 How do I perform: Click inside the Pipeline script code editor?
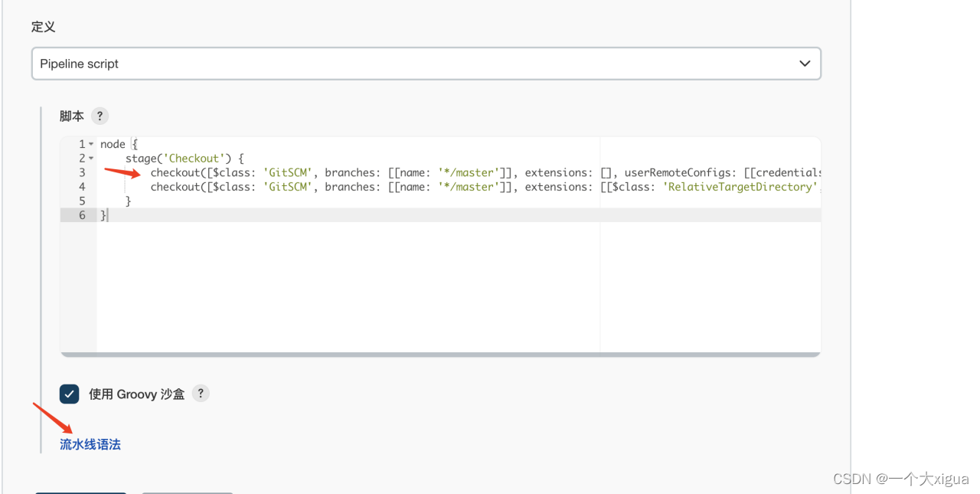click(383, 268)
